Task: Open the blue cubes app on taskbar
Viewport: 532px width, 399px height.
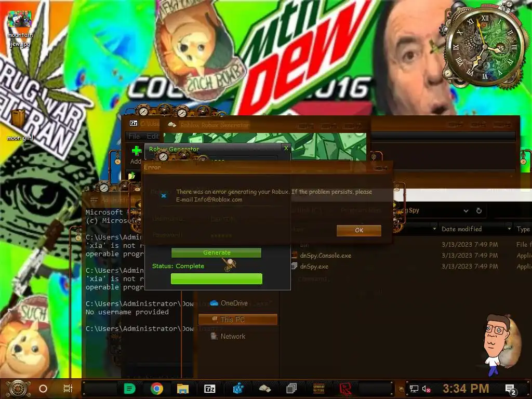Action: [x=238, y=389]
